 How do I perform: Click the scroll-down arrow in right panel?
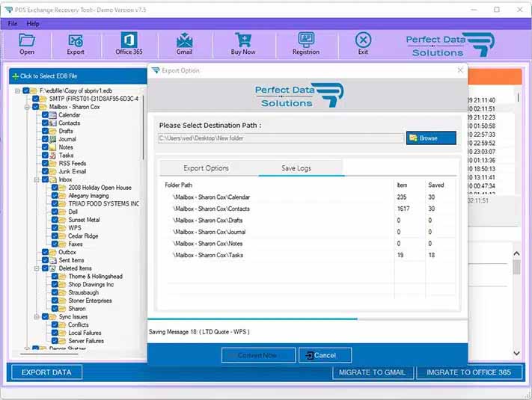pos(516,354)
